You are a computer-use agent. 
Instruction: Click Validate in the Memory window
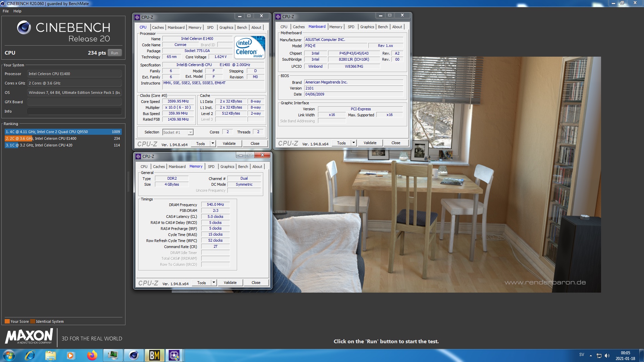230,283
